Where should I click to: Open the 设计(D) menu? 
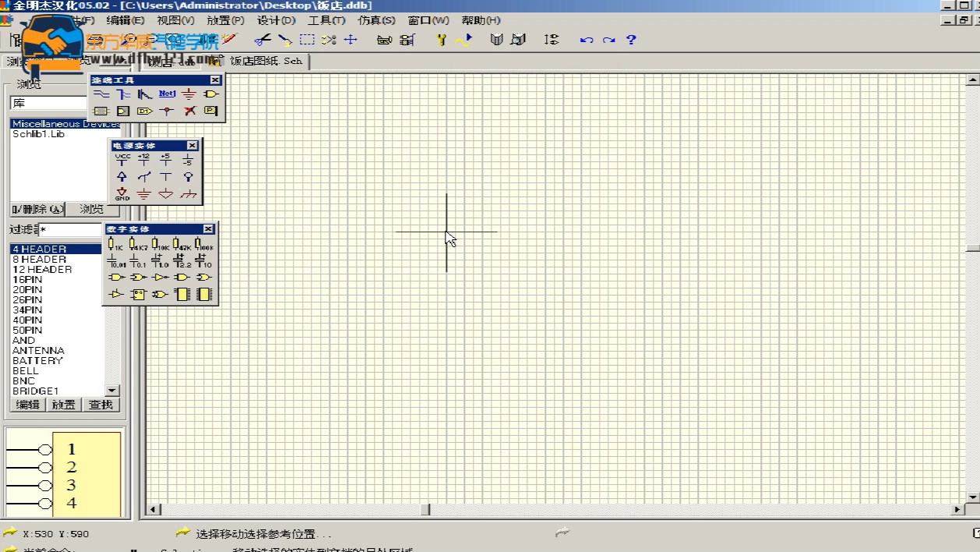277,20
